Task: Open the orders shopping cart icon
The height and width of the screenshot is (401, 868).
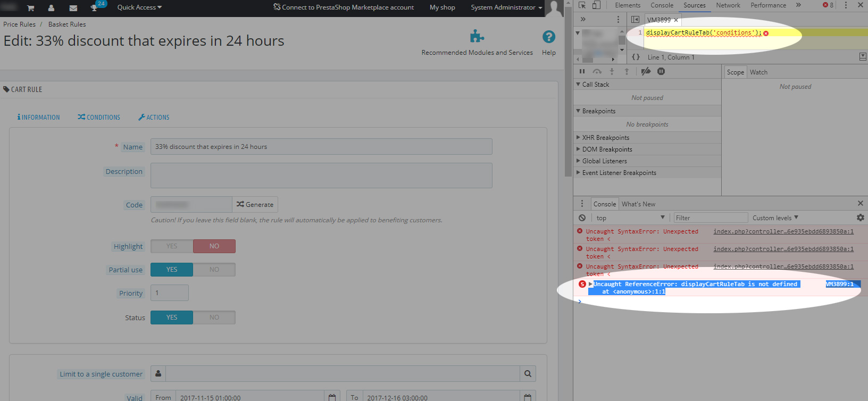Action: 30,8
